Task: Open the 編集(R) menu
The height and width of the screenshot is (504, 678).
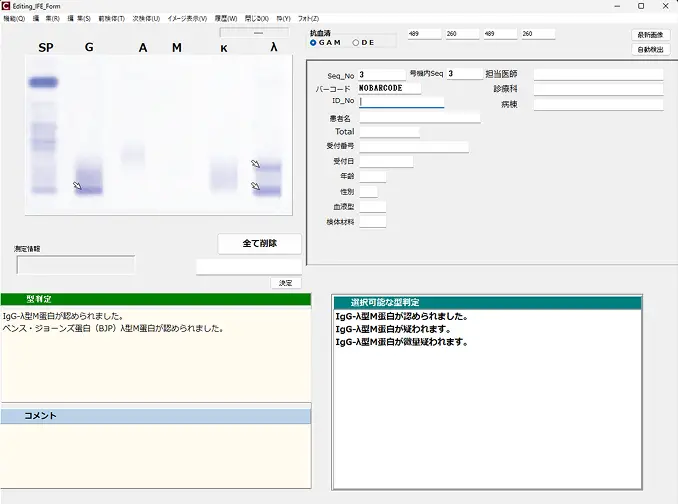Action: click(46, 19)
